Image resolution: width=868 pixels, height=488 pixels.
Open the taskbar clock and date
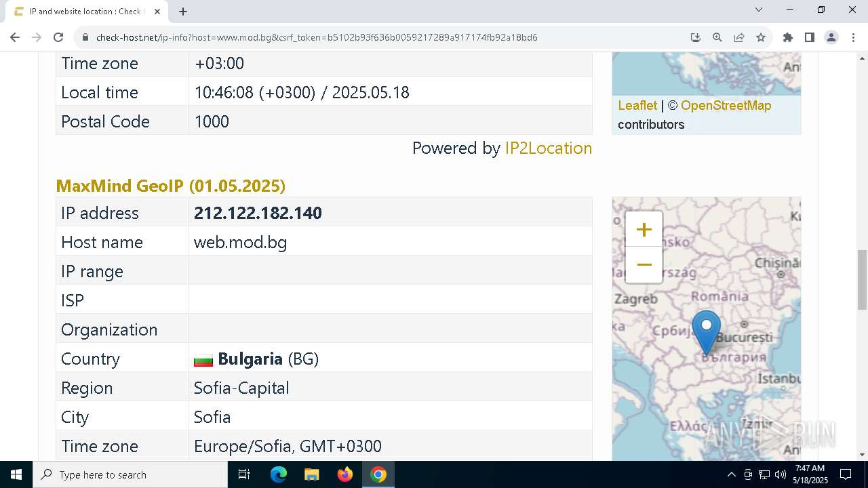point(810,474)
